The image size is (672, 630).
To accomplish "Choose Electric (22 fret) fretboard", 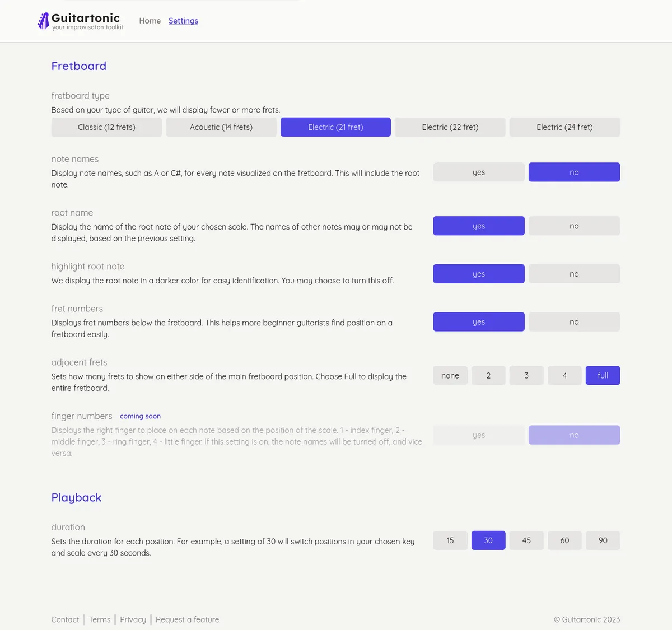I will 450,127.
